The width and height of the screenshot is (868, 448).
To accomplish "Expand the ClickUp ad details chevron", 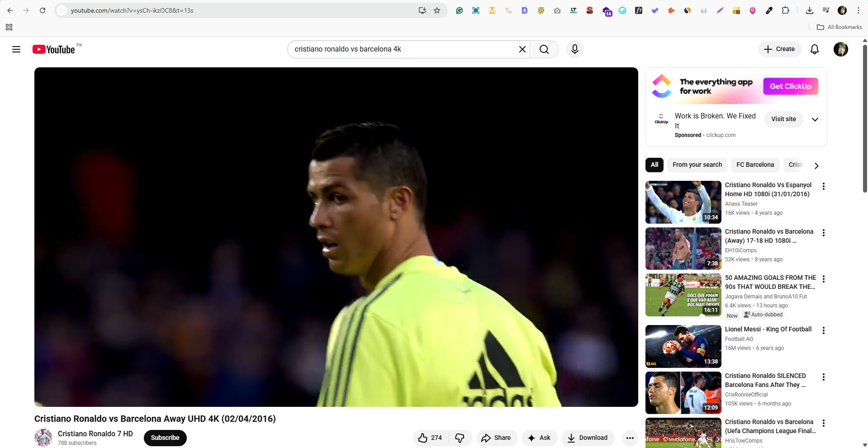I will coord(815,119).
